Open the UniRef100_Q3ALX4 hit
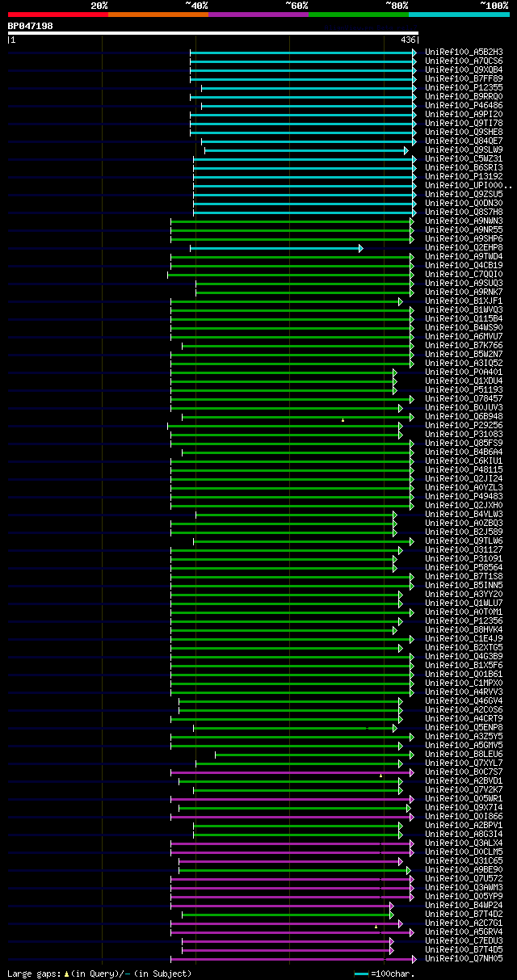Image resolution: width=517 pixels, height=980 pixels. [x=464, y=843]
